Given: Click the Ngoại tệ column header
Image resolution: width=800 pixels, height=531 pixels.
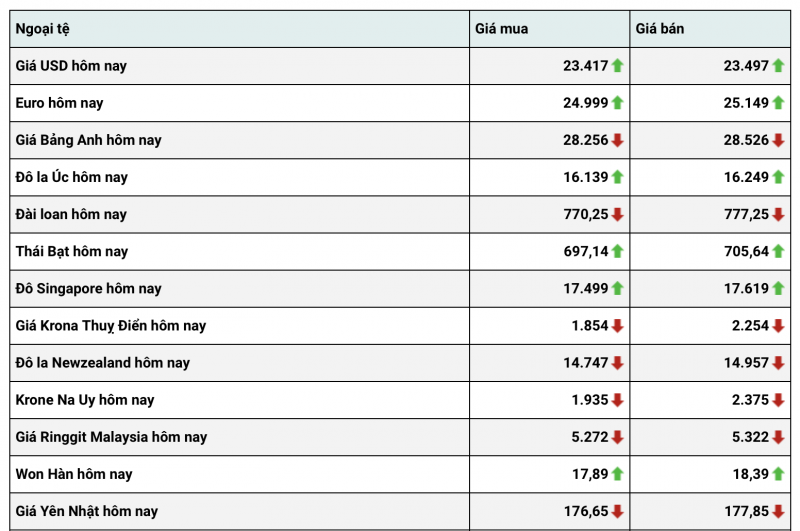Looking at the screenshot, I should pyautogui.click(x=43, y=29).
